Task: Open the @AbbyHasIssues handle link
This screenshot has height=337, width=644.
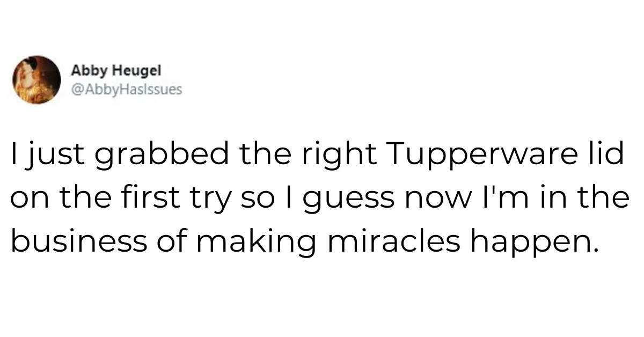Action: pos(126,90)
